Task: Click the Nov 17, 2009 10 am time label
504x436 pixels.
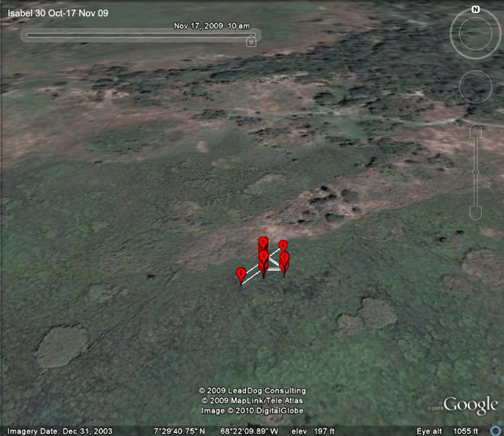Action: pyautogui.click(x=212, y=26)
